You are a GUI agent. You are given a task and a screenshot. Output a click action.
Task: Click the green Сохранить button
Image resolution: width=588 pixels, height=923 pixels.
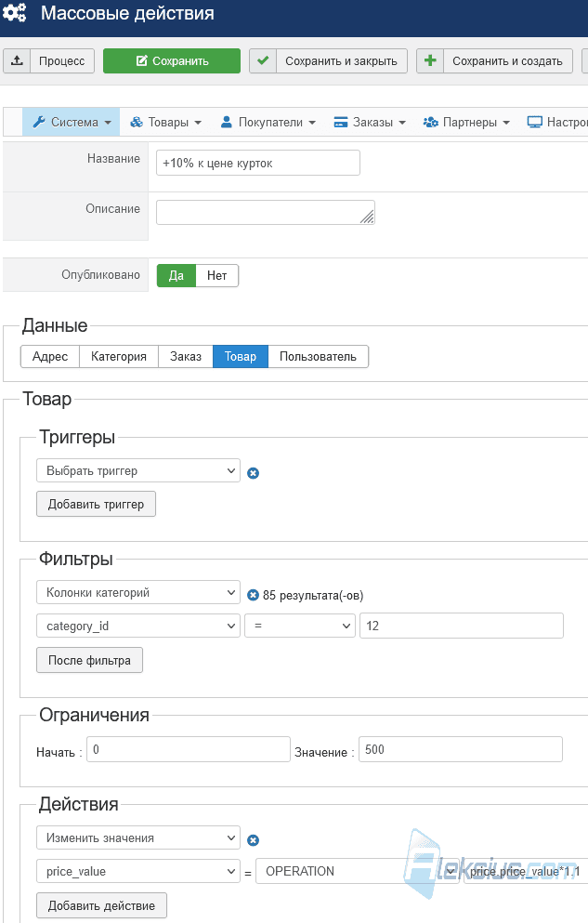click(x=172, y=60)
